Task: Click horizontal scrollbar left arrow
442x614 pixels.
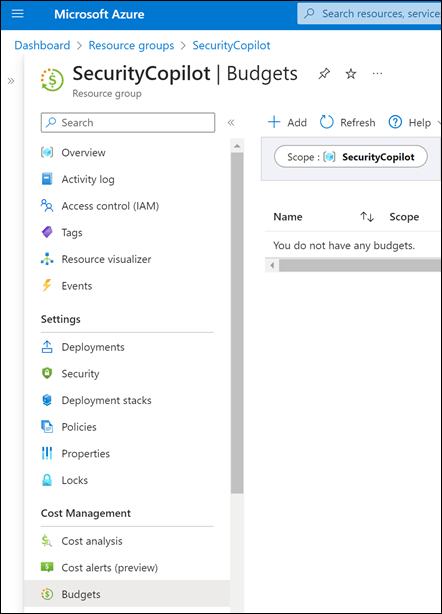Action: point(272,266)
